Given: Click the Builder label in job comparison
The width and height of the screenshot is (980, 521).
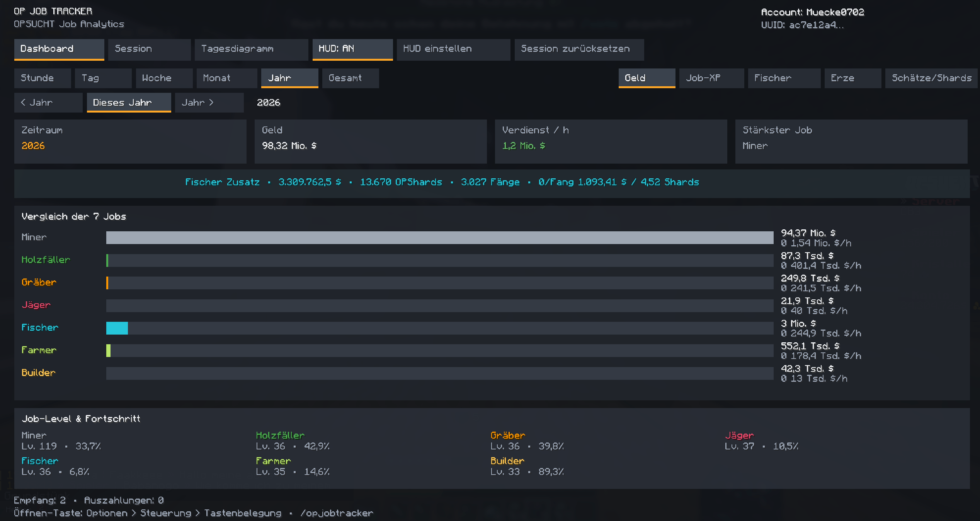Looking at the screenshot, I should click(x=38, y=373).
